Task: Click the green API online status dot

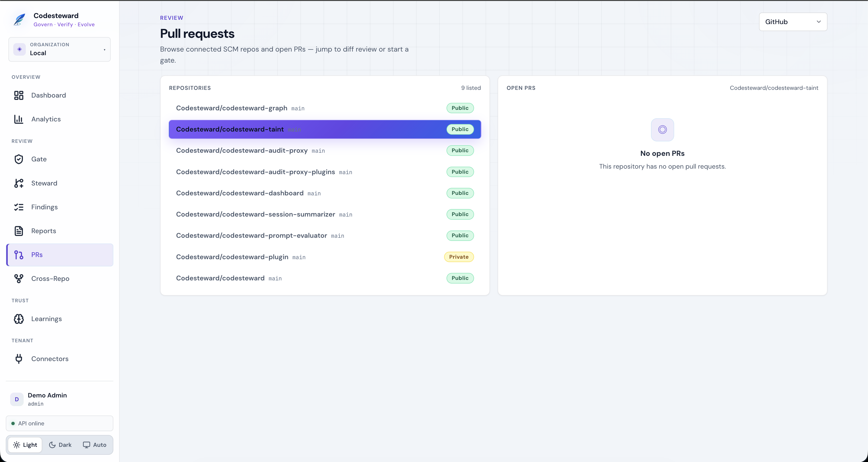Action: [x=13, y=424]
